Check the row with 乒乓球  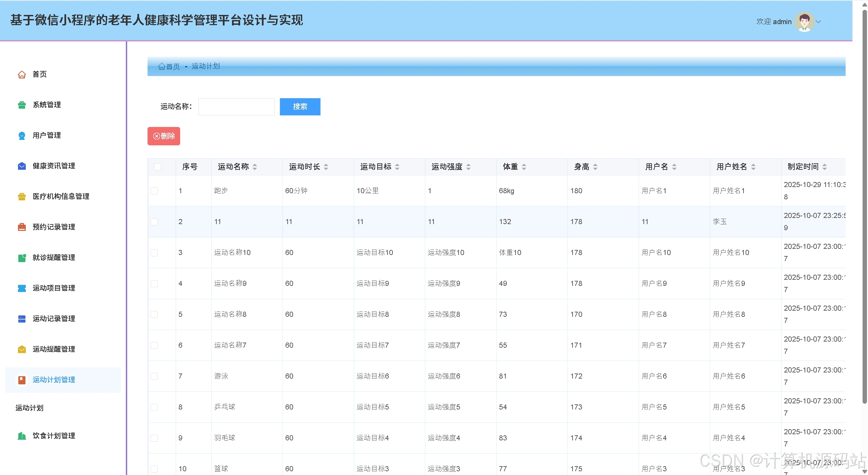pos(154,407)
